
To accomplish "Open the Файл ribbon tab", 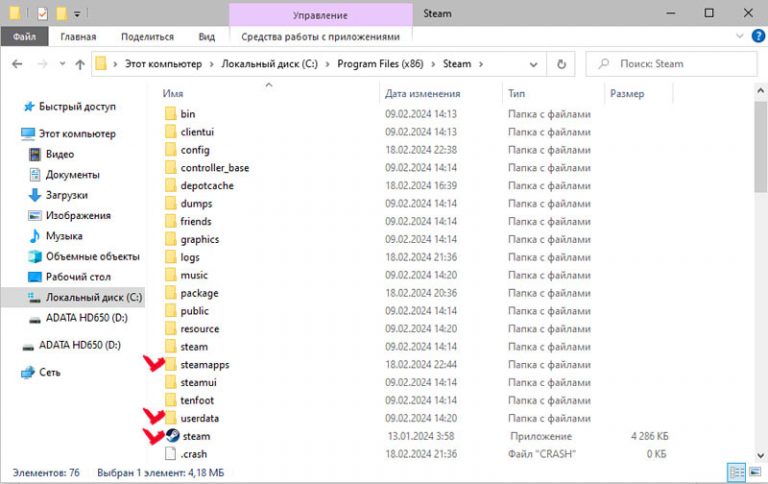I will click(x=24, y=37).
